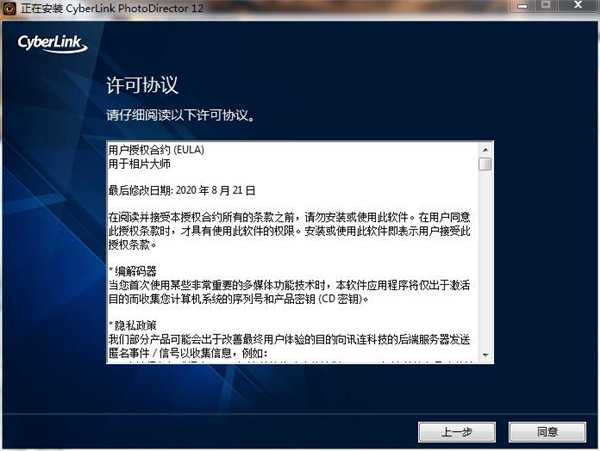Click the 用于相片大师 line in the agreement
This screenshot has height=451, width=600.
(139, 164)
